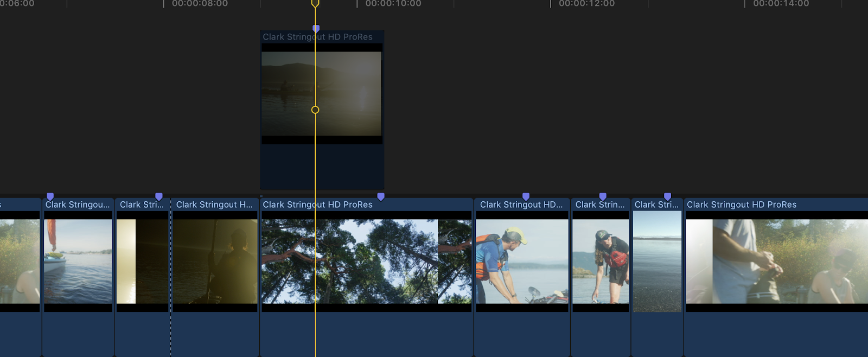Image resolution: width=868 pixels, height=357 pixels.
Task: Jump to 00:00:12:00 on the timeline ruler
Action: pyautogui.click(x=551, y=4)
